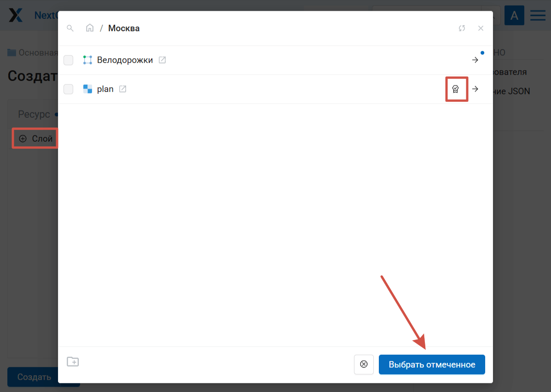551x392 pixels.
Task: Expand Велодорожки with its right arrow
Action: [x=476, y=60]
